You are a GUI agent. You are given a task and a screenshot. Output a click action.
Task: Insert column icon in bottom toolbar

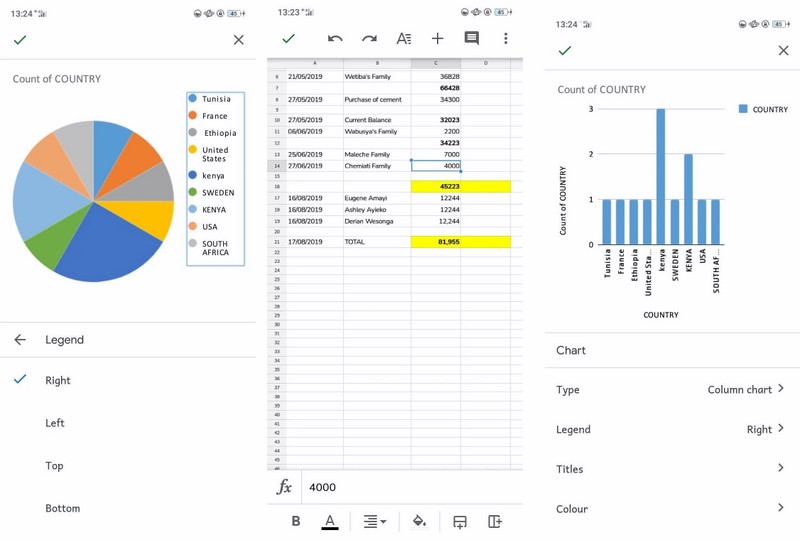[x=495, y=521]
